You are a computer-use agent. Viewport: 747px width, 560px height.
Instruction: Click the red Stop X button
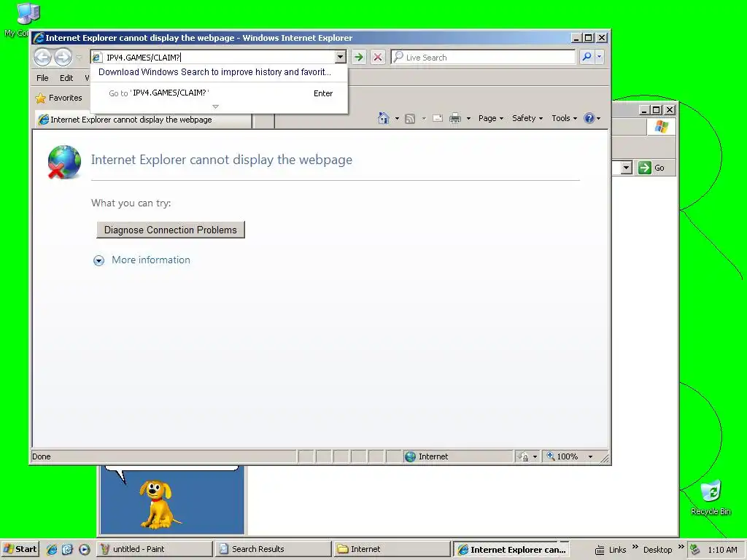point(378,57)
